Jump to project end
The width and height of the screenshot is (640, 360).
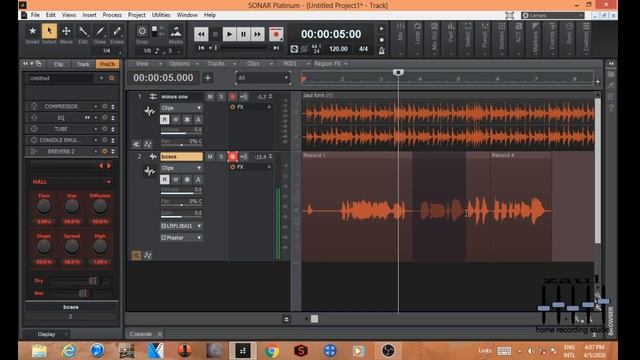tap(276, 48)
